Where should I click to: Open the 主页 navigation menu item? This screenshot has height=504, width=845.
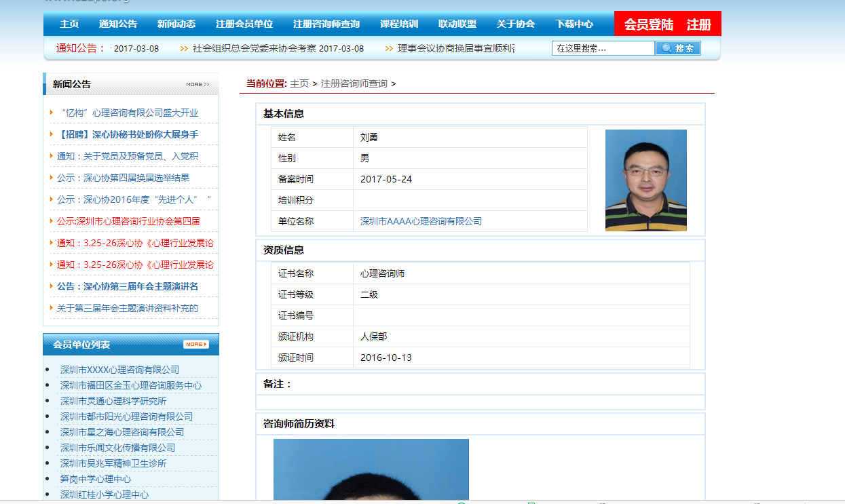click(x=69, y=24)
